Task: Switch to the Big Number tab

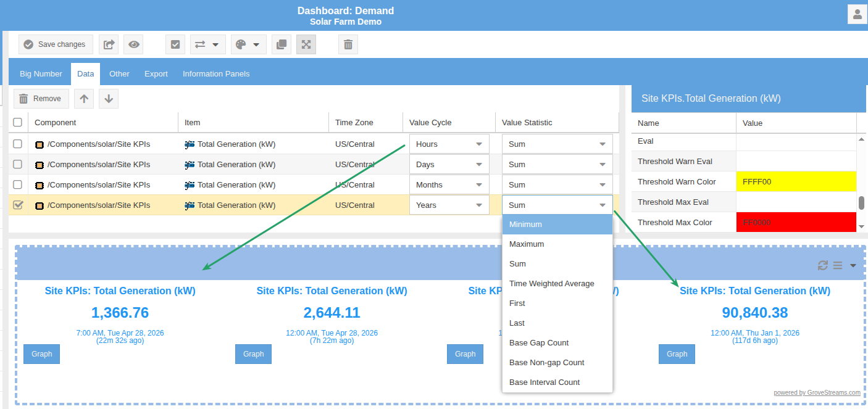Action: tap(41, 74)
